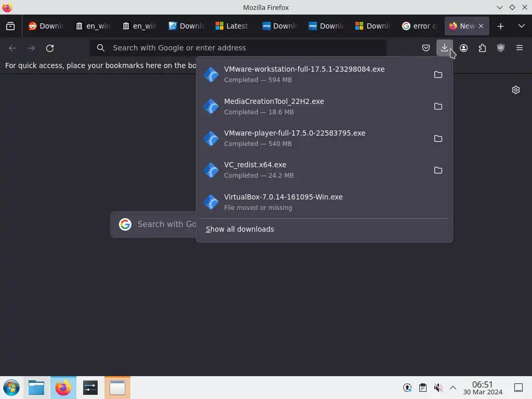
Task: Show VMware-player file in folder
Action: (x=438, y=138)
